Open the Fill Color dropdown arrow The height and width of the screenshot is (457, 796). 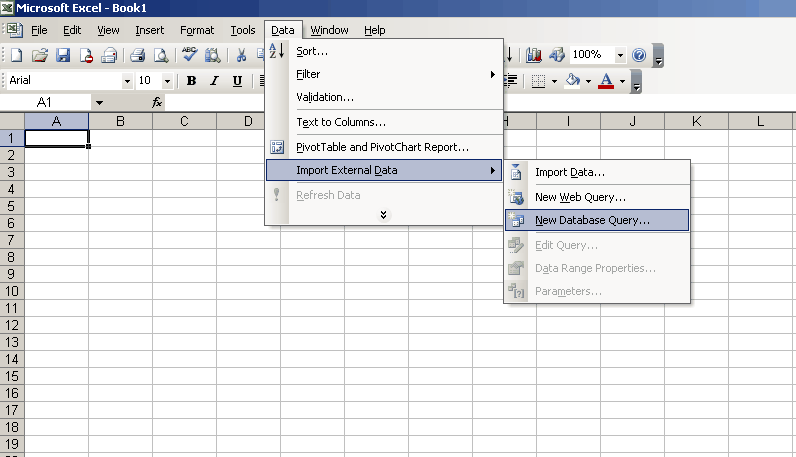click(588, 81)
